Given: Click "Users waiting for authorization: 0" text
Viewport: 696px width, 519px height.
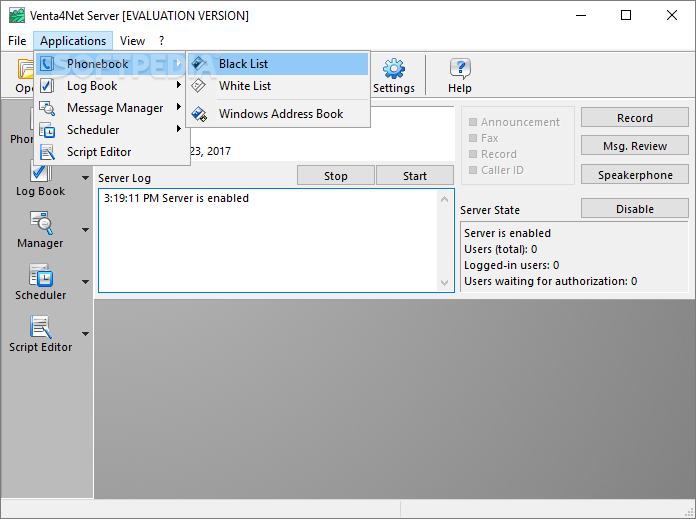Looking at the screenshot, I should point(550,281).
